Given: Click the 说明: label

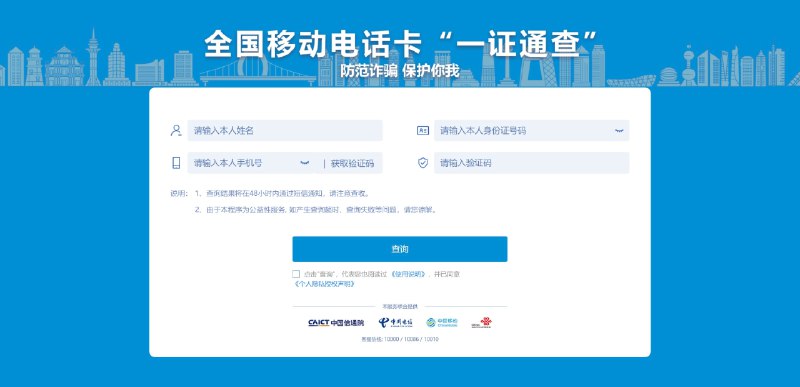Looking at the screenshot, I should coord(179,194).
